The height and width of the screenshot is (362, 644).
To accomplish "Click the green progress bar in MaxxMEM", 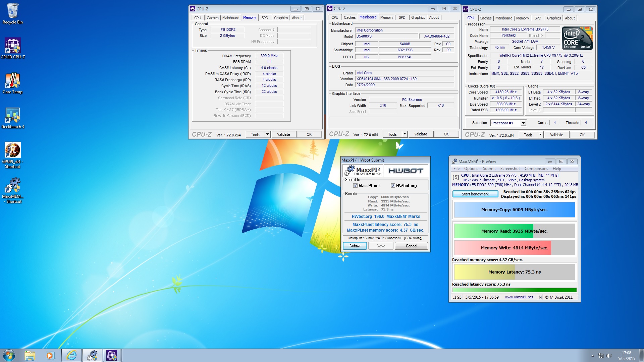I will click(514, 290).
